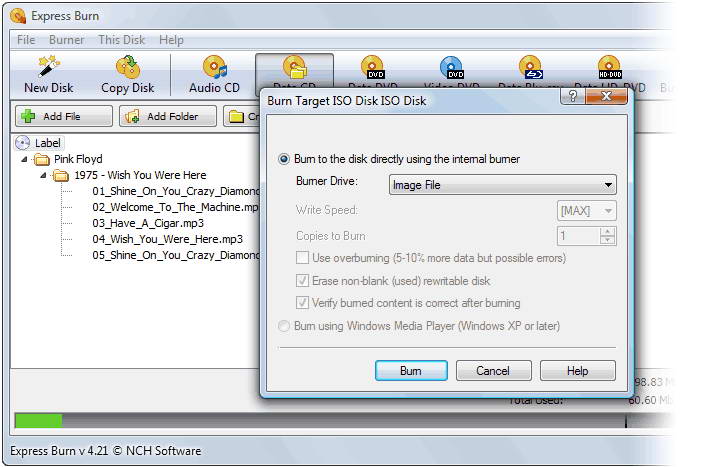Open the This Disk menu
The width and height of the screenshot is (706, 467).
[122, 40]
